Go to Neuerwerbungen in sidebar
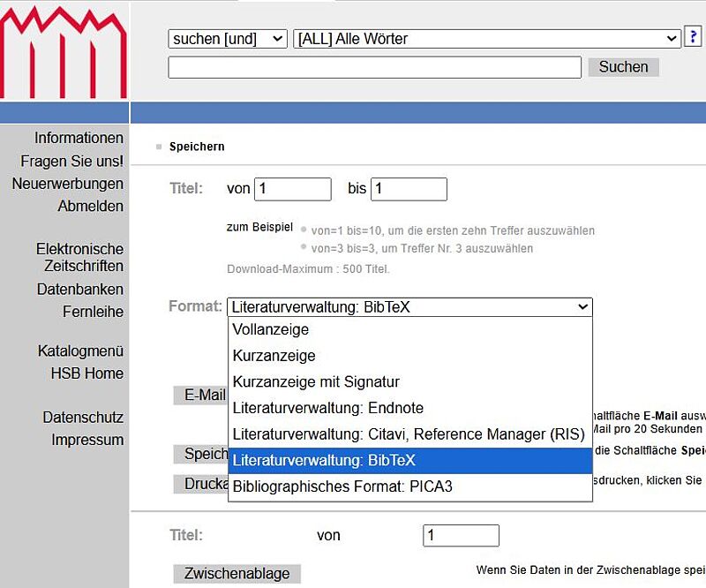 (x=68, y=184)
